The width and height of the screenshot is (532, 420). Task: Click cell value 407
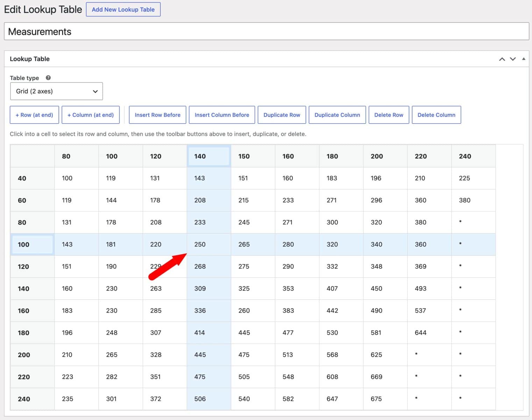pyautogui.click(x=341, y=288)
